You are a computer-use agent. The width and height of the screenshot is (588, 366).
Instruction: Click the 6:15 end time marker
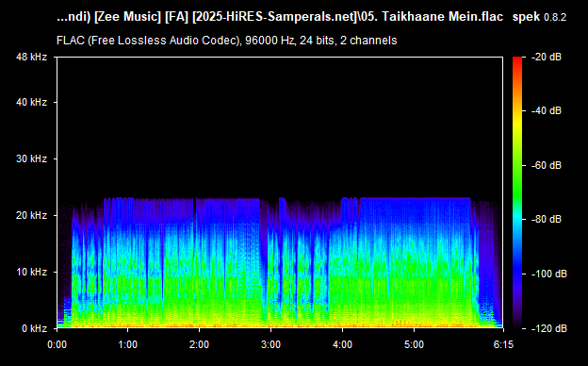click(x=503, y=344)
